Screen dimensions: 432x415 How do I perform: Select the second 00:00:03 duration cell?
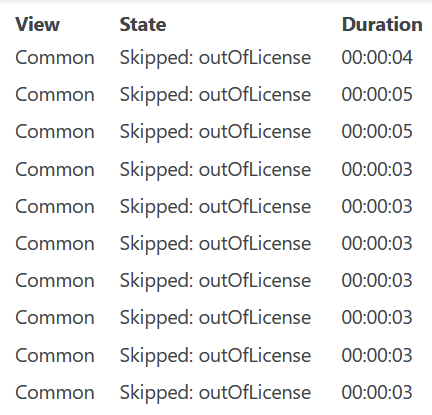pos(377,207)
